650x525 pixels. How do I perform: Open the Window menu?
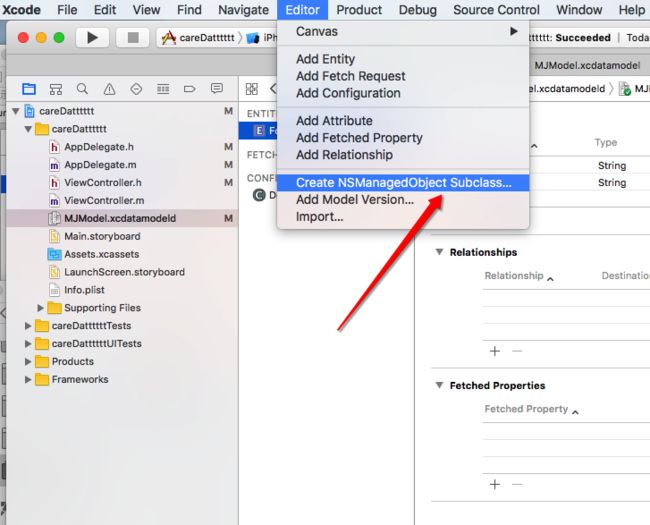point(579,10)
